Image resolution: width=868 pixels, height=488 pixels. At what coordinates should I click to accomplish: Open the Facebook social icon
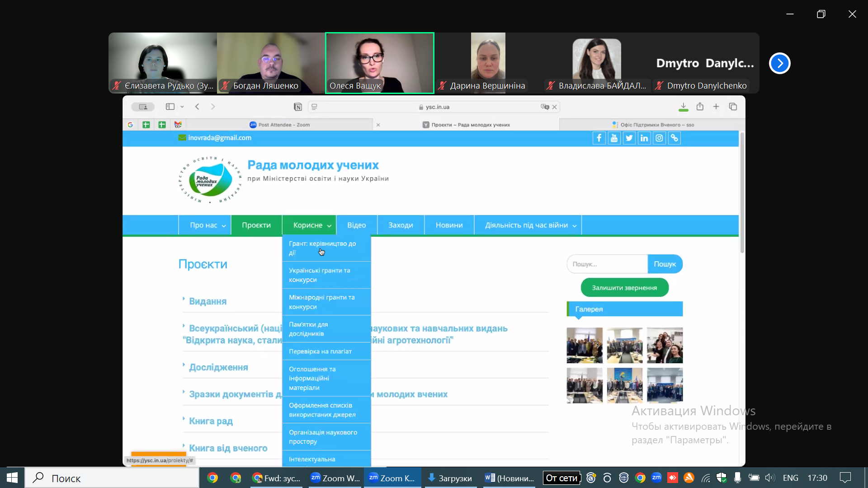tap(599, 138)
